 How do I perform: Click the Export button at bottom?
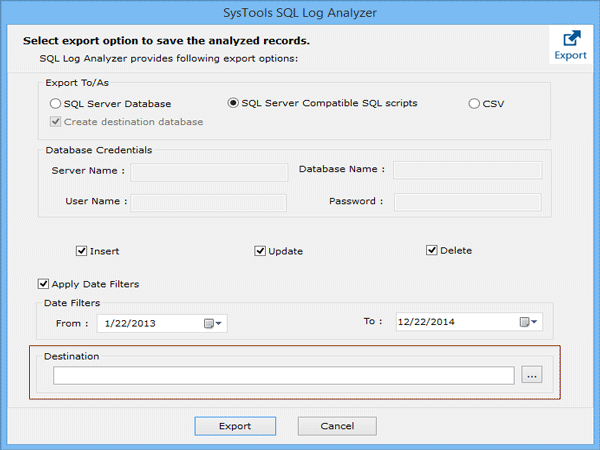(235, 426)
